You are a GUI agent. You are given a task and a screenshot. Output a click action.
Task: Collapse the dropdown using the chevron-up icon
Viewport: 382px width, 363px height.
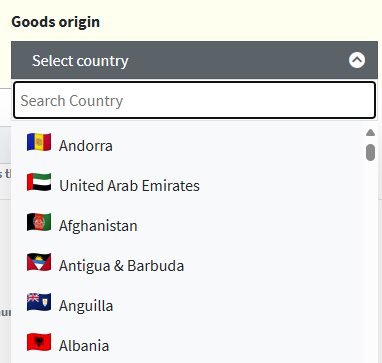(x=357, y=60)
